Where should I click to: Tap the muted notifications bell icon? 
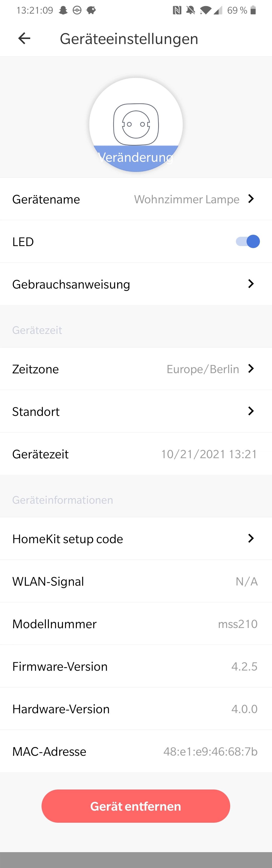191,11
